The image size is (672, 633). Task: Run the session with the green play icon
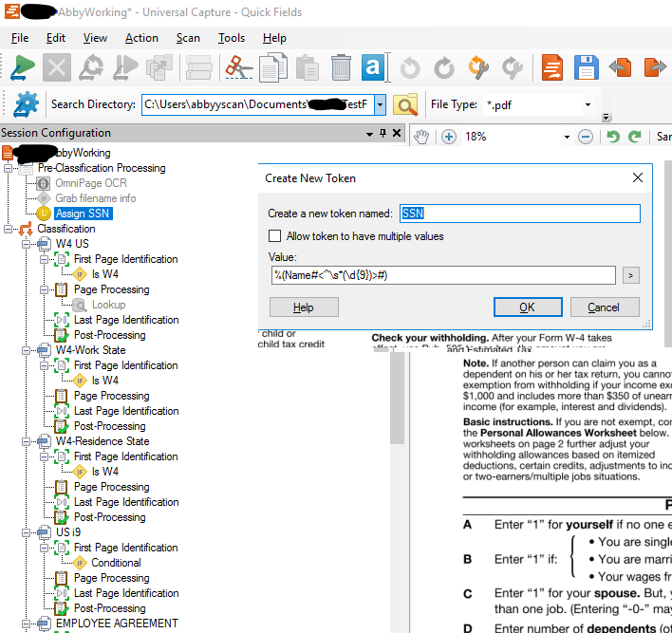coord(22,67)
